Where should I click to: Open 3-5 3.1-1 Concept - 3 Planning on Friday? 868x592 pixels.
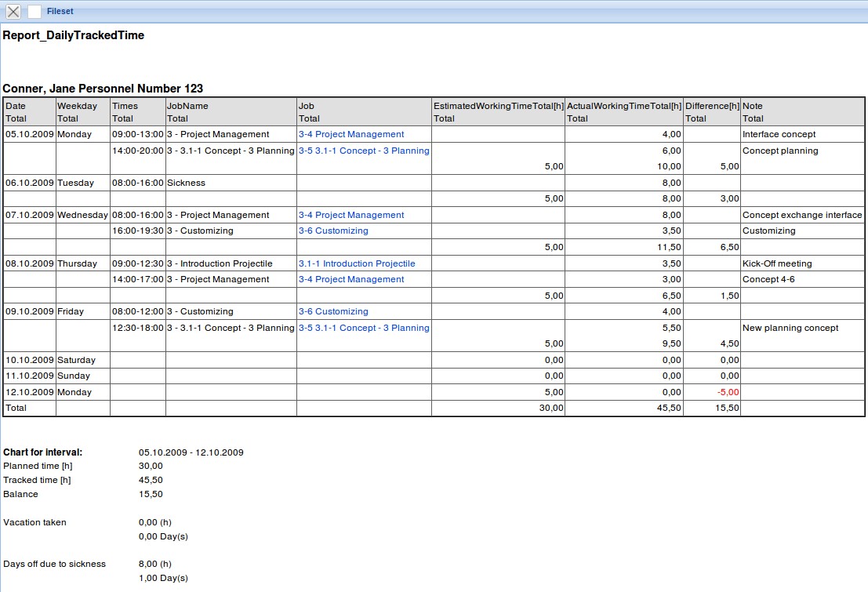pos(362,328)
